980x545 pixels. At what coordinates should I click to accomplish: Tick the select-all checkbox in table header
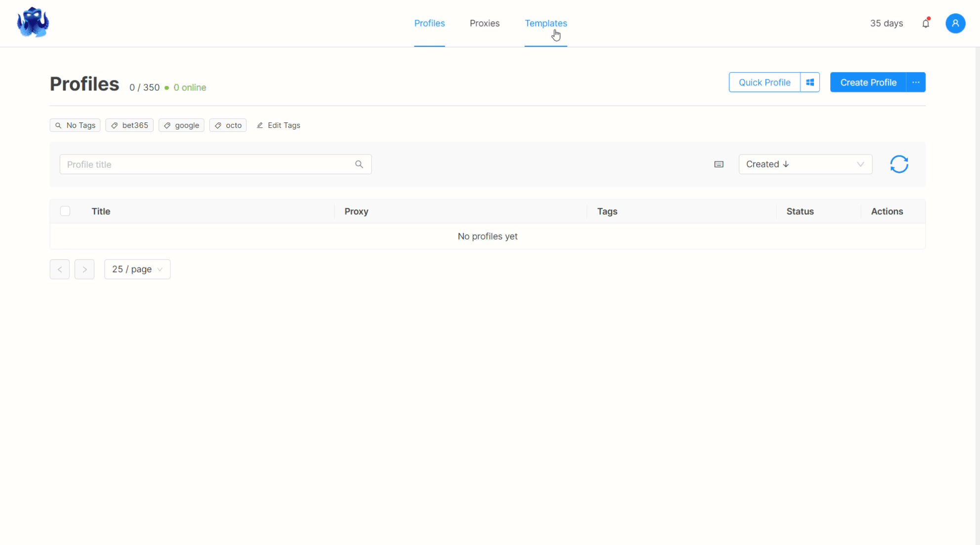point(65,211)
